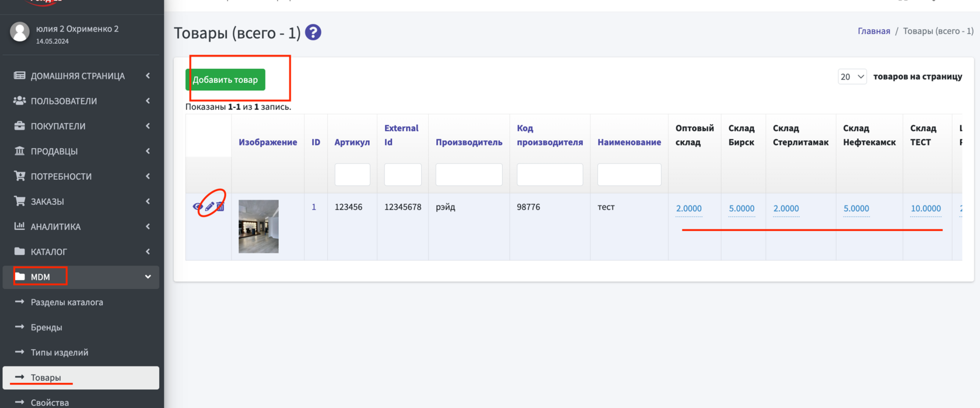Click product ID 1 link
Viewport: 980px width, 408px height.
[x=314, y=207]
